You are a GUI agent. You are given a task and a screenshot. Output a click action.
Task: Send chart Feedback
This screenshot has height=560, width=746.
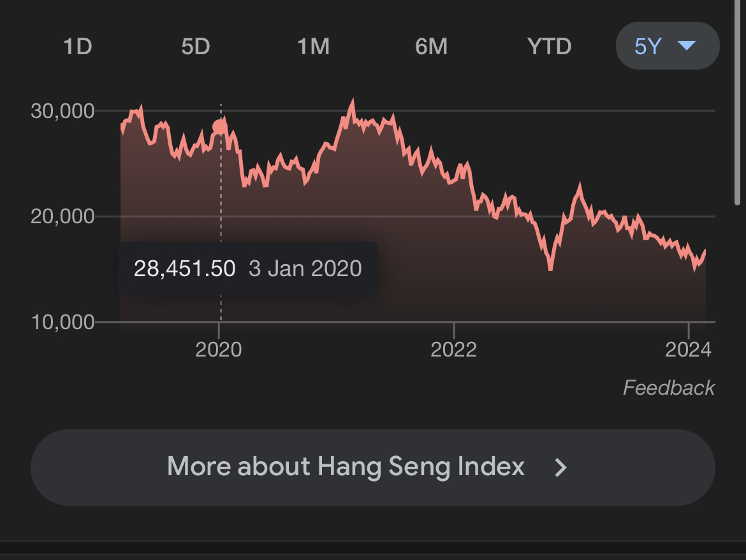point(668,388)
